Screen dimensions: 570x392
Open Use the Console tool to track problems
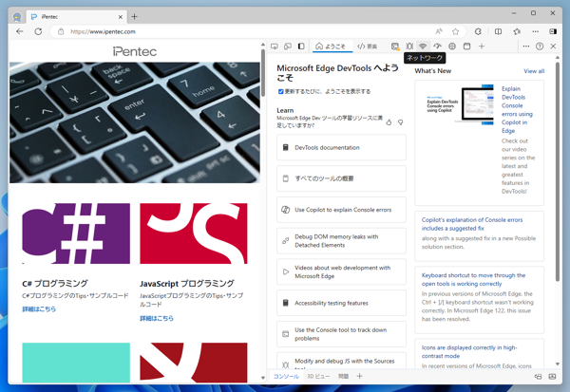[x=341, y=334]
